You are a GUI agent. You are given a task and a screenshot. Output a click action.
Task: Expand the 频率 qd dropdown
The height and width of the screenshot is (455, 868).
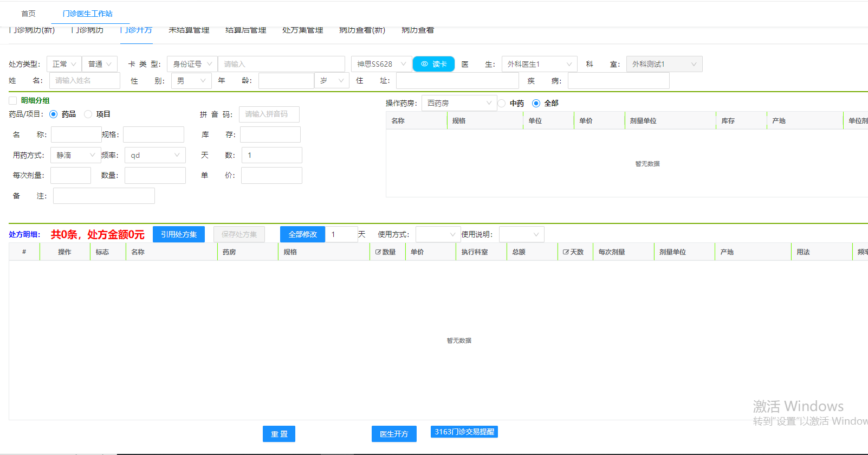tap(155, 155)
